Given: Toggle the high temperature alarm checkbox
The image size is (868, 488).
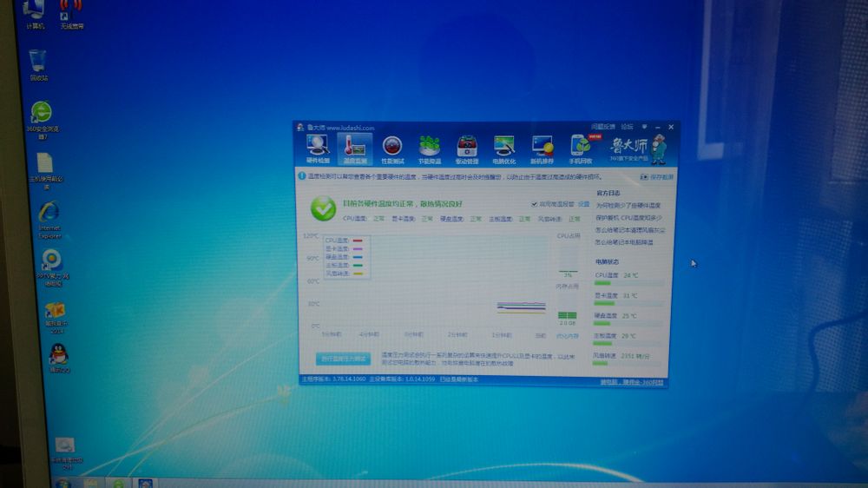Looking at the screenshot, I should click(534, 204).
